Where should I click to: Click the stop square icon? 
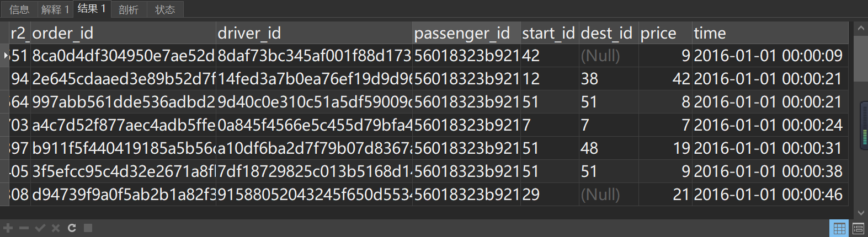88,228
